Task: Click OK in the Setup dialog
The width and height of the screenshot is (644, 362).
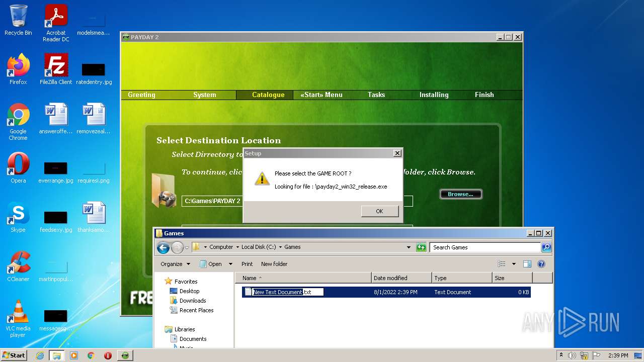Action: pyautogui.click(x=379, y=211)
